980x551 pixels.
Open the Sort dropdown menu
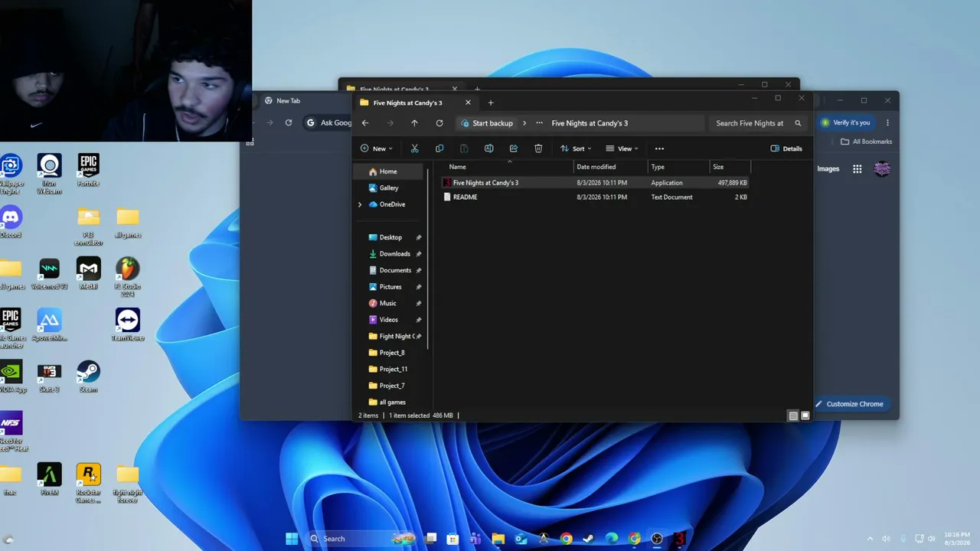coord(575,148)
